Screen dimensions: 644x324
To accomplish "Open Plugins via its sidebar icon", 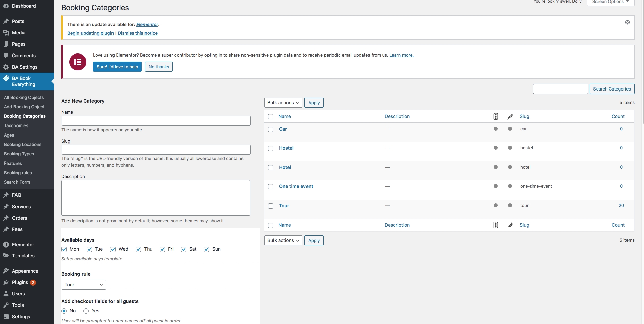I will point(6,282).
